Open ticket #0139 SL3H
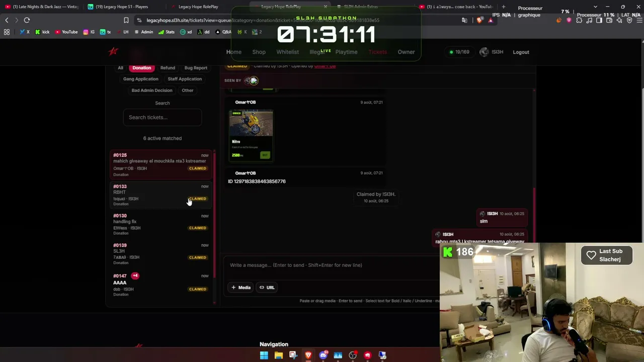The image size is (644, 362). click(162, 253)
